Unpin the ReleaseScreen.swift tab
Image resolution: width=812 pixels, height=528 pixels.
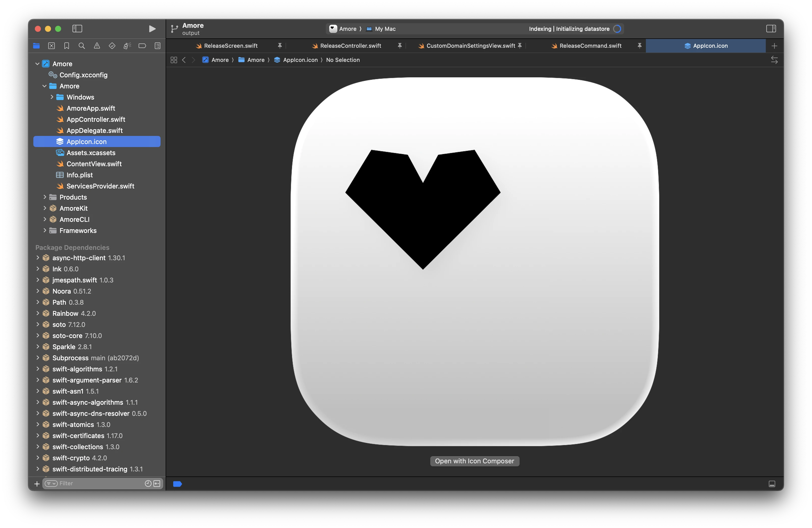(280, 45)
